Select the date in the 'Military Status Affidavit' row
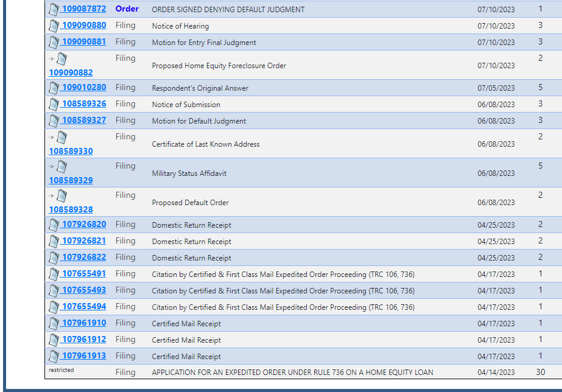Viewport: 562px width, 392px height. coord(496,173)
